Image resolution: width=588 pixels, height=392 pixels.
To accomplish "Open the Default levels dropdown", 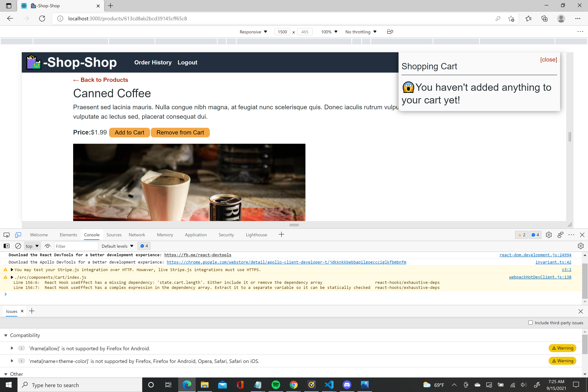I will [x=117, y=246].
